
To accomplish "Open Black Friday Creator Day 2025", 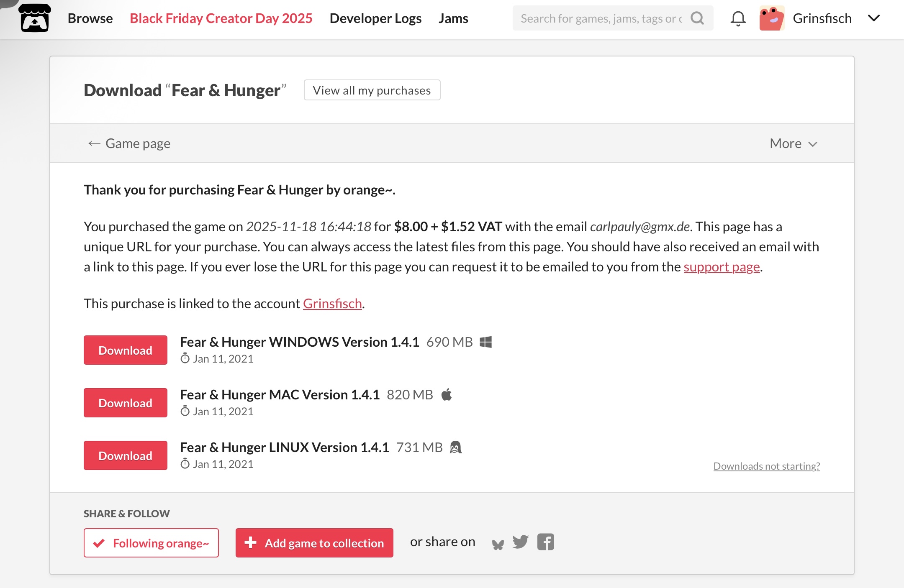I will 221,18.
